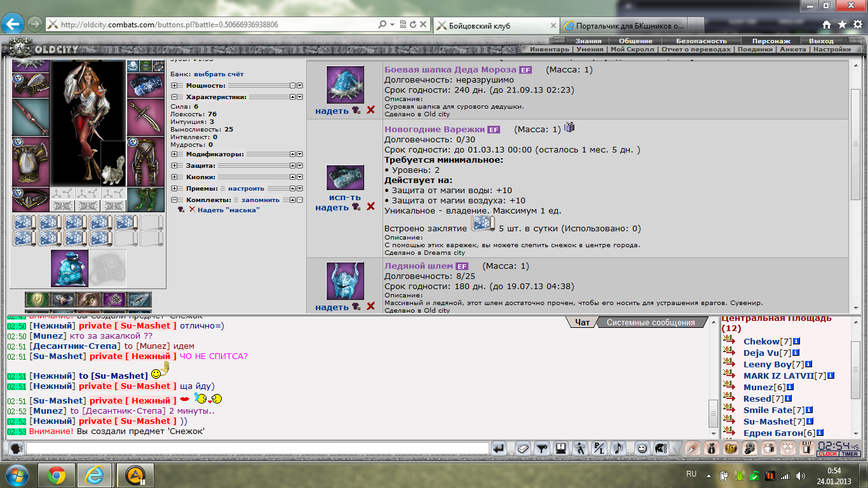
Task: Click the equipped belt slot icon
Action: 31,200
